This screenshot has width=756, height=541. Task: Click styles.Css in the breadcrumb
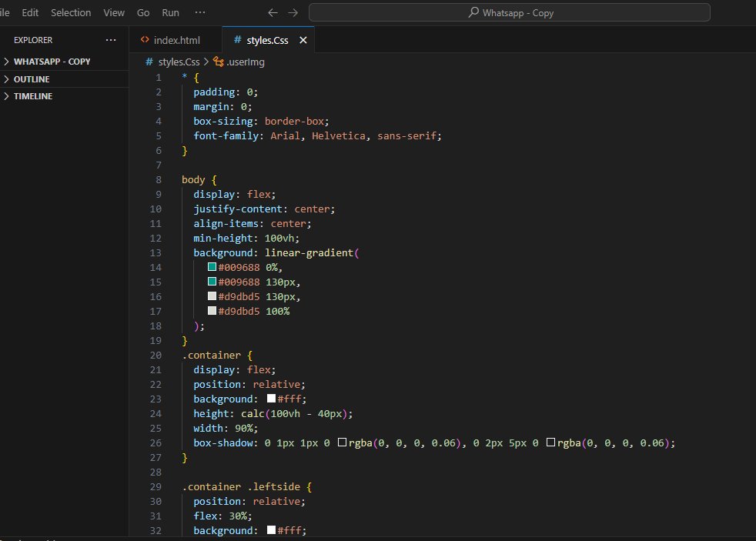click(179, 62)
